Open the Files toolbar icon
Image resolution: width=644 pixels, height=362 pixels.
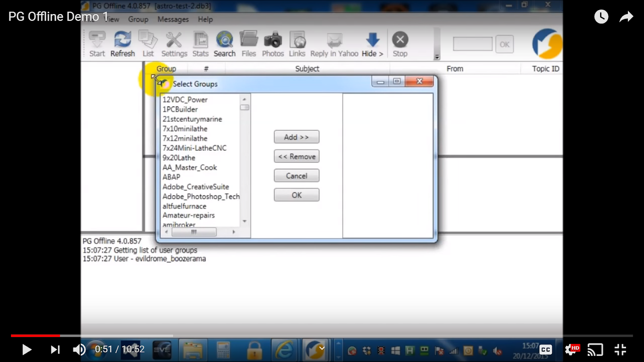[249, 44]
